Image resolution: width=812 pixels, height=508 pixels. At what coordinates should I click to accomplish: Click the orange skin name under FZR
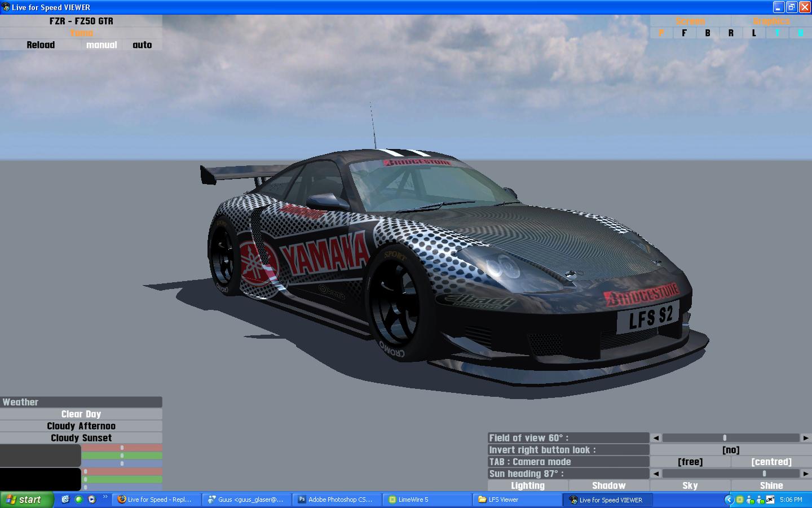pos(81,33)
